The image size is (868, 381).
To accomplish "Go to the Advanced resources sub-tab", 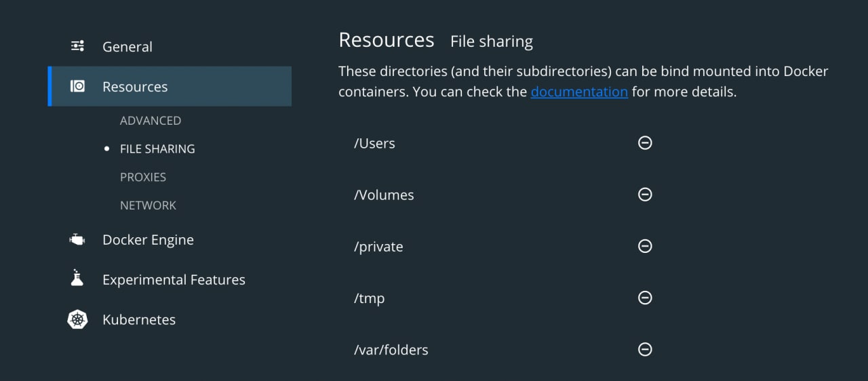I will click(x=151, y=121).
